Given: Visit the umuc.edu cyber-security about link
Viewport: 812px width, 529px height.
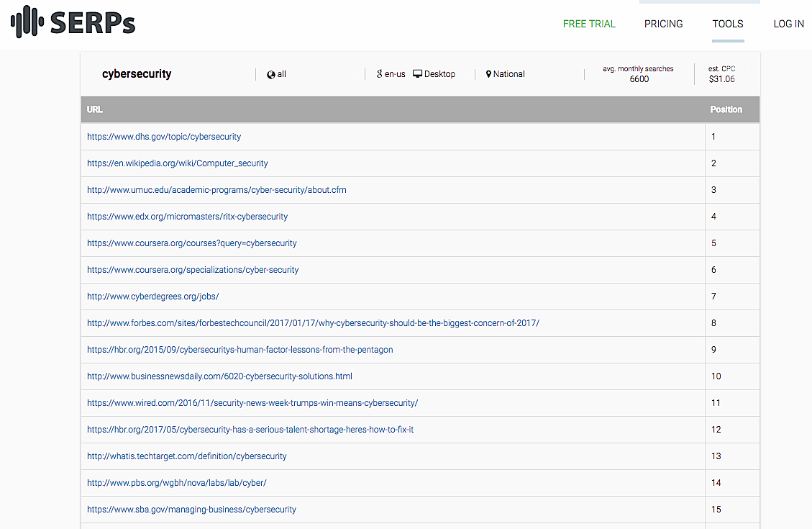Looking at the screenshot, I should (x=216, y=189).
